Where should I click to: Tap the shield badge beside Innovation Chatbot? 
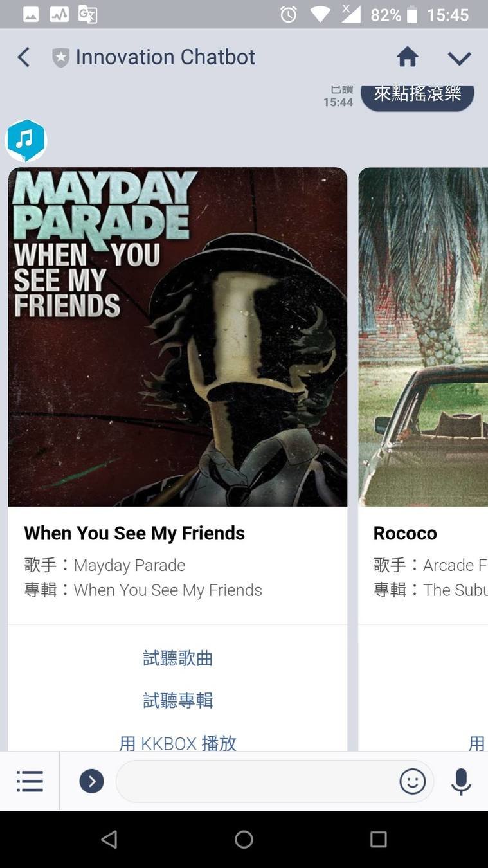pos(60,58)
